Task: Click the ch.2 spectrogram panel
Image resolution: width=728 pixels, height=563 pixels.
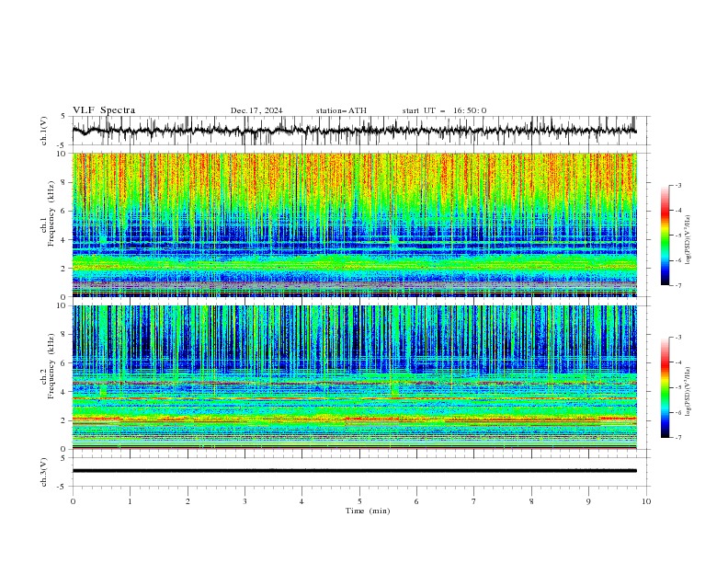Action: pyautogui.click(x=354, y=377)
